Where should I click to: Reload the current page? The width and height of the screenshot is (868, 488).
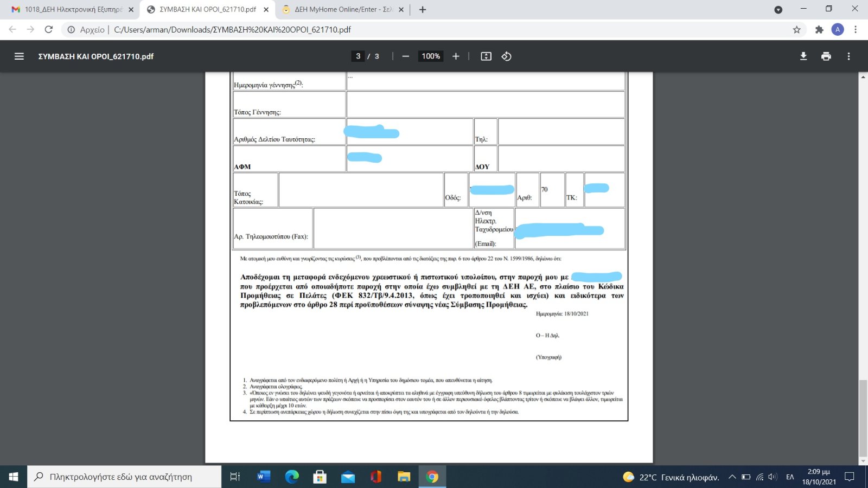tap(49, 29)
